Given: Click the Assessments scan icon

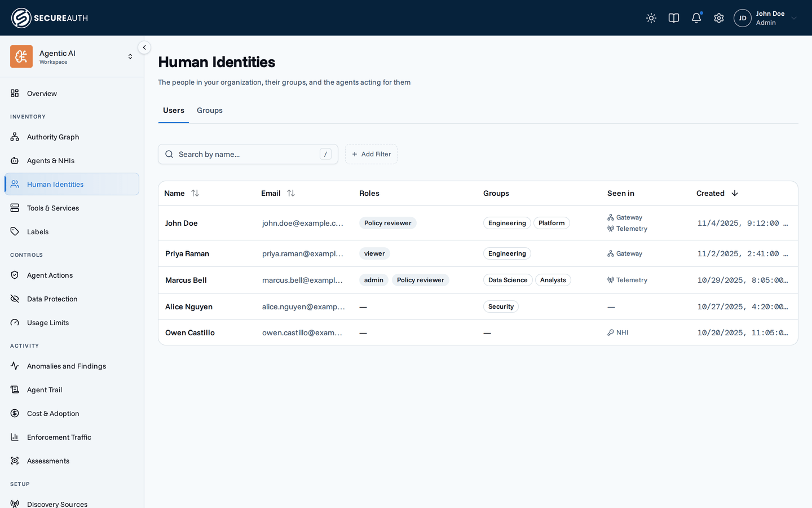Looking at the screenshot, I should click(x=15, y=461).
